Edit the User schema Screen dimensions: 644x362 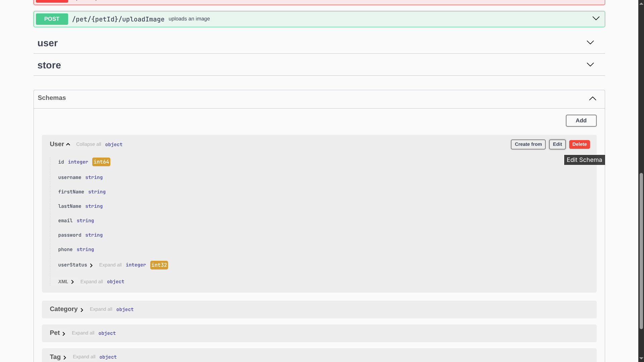[557, 144]
